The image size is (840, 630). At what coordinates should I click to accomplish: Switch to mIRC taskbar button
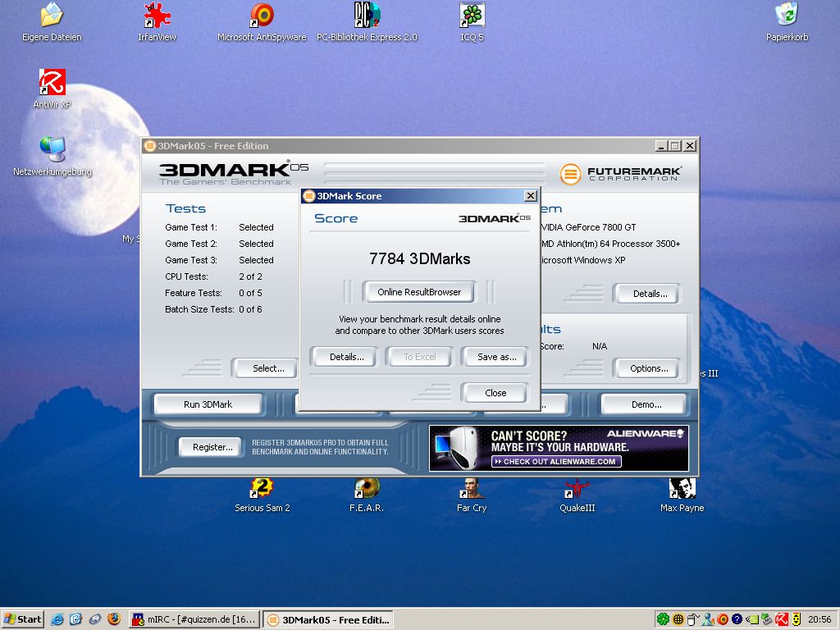tap(194, 620)
